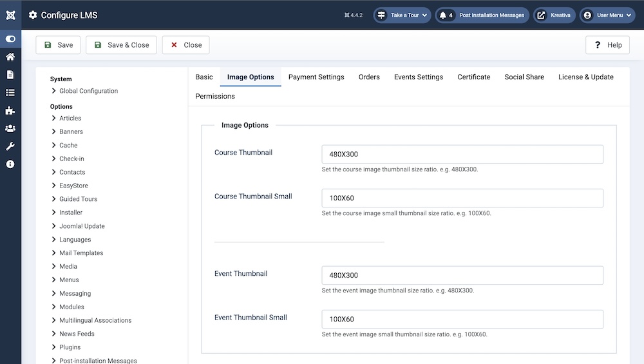Screen dimensions: 644x364
Task: Open the Menus list icon in sidebar
Action: 10,93
